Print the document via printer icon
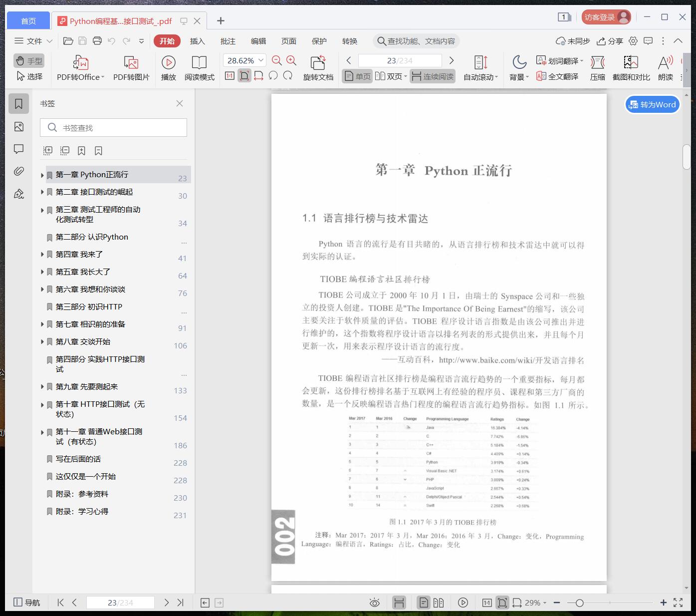Viewport: 696px width, 616px height. click(x=97, y=41)
